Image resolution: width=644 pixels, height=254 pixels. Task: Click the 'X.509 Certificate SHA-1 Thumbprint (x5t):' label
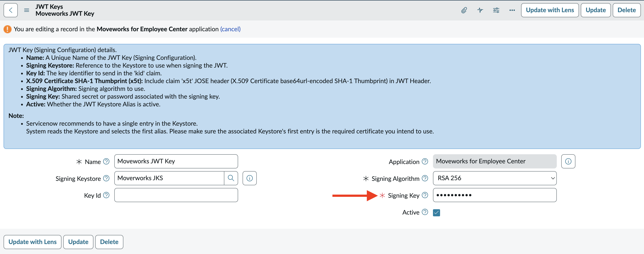point(85,81)
